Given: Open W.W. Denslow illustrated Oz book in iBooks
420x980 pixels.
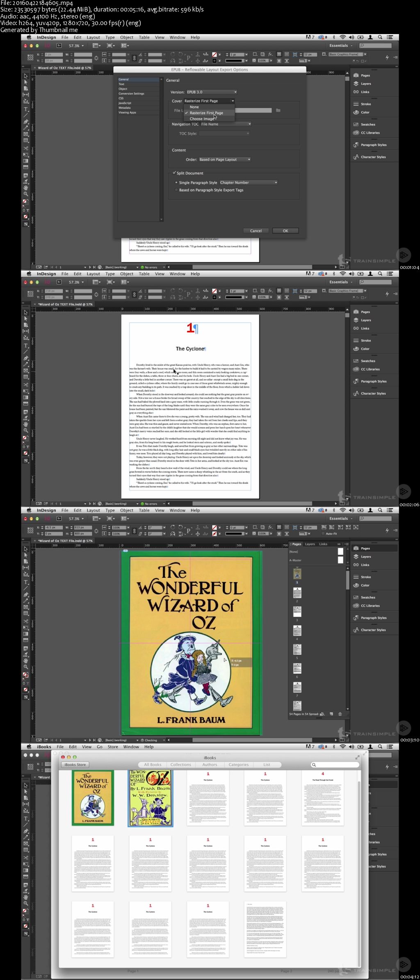Looking at the screenshot, I should click(151, 798).
